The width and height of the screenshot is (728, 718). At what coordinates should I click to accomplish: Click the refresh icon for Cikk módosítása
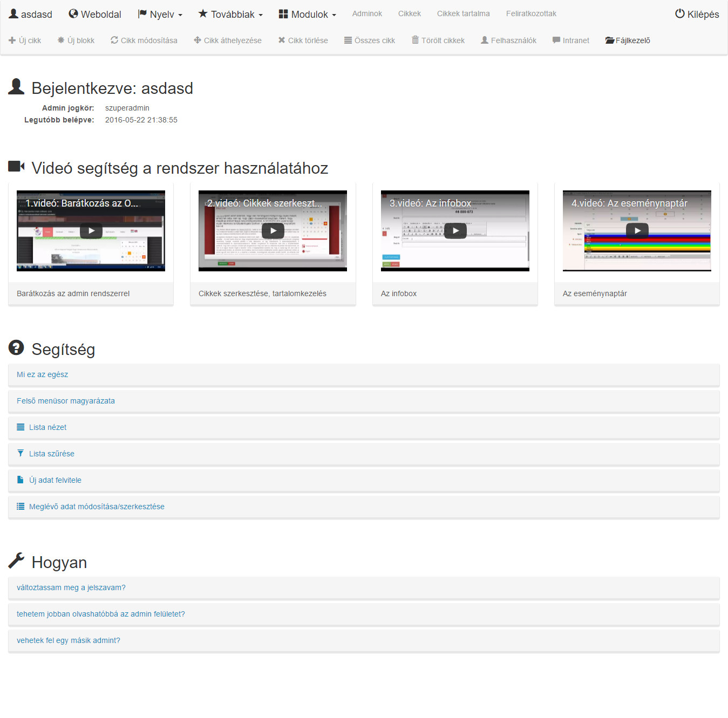pyautogui.click(x=114, y=40)
